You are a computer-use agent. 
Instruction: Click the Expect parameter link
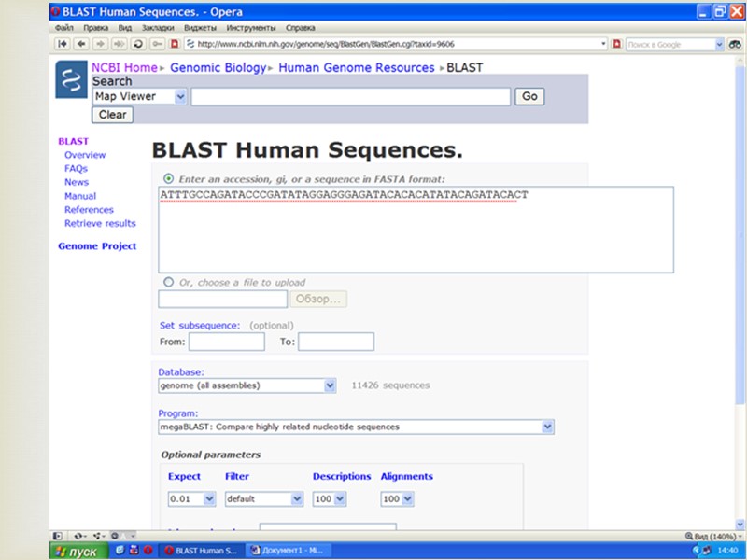pos(184,476)
